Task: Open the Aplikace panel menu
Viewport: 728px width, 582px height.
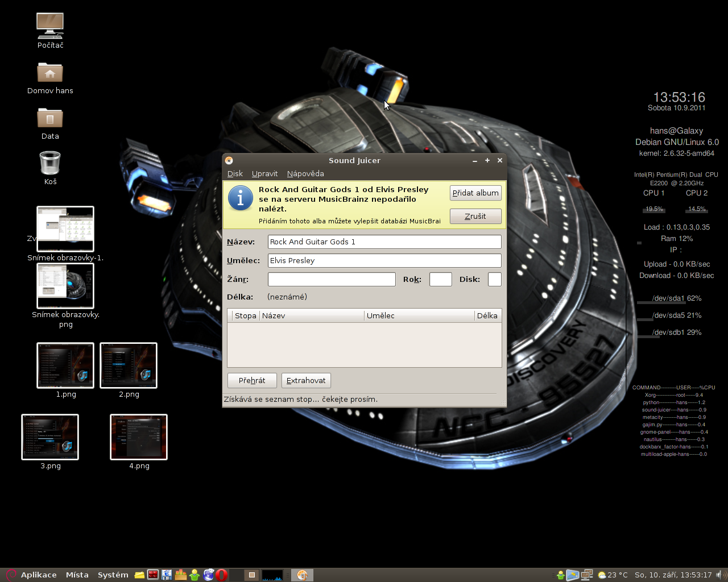Action: point(39,575)
